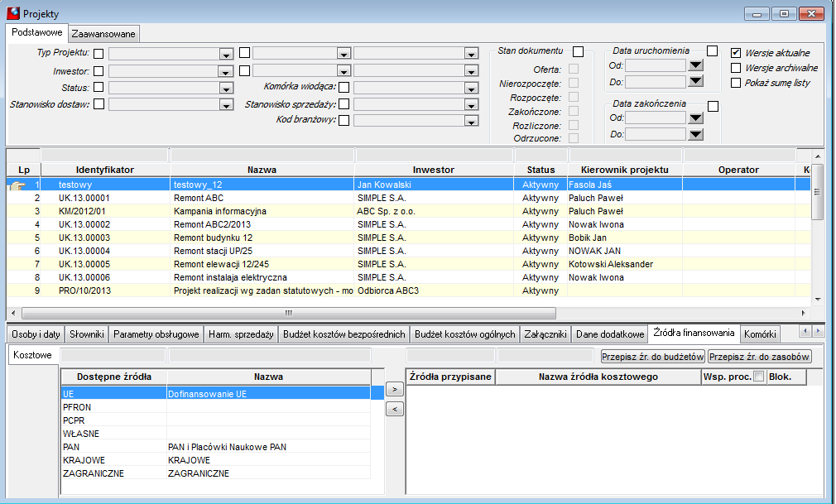Tick the Inwestor filter checkbox

click(98, 71)
